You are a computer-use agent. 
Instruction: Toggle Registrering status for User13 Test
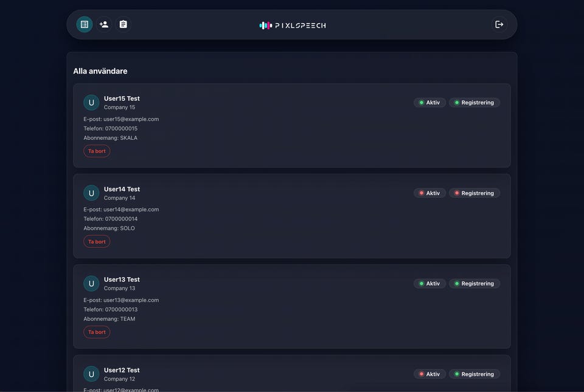pyautogui.click(x=474, y=284)
